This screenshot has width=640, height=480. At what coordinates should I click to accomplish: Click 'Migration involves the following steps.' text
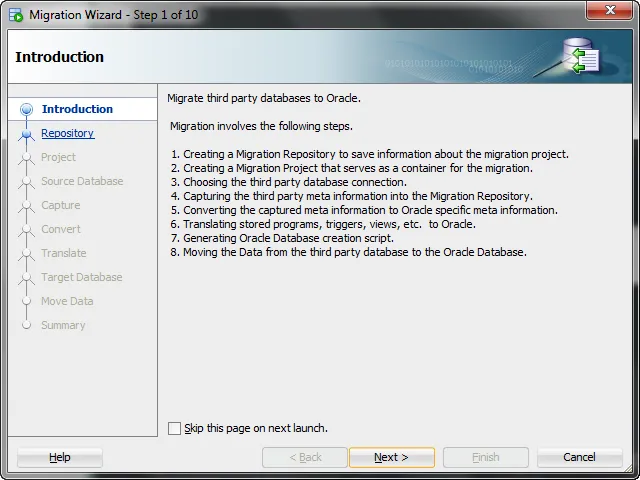[261, 126]
